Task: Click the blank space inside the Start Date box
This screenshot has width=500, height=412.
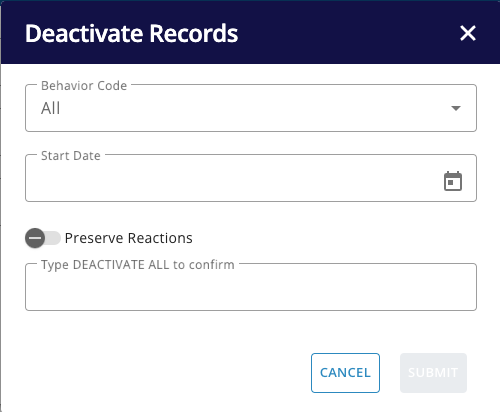Action: coord(233,180)
